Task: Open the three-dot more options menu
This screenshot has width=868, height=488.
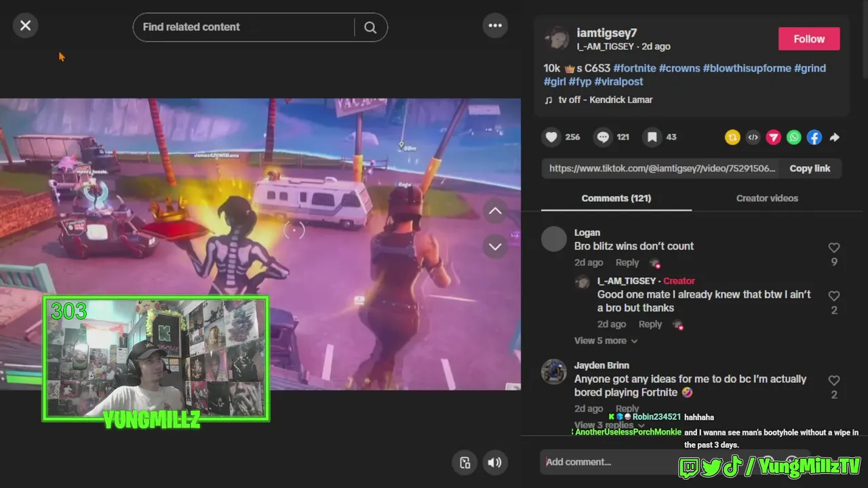Action: tap(495, 26)
